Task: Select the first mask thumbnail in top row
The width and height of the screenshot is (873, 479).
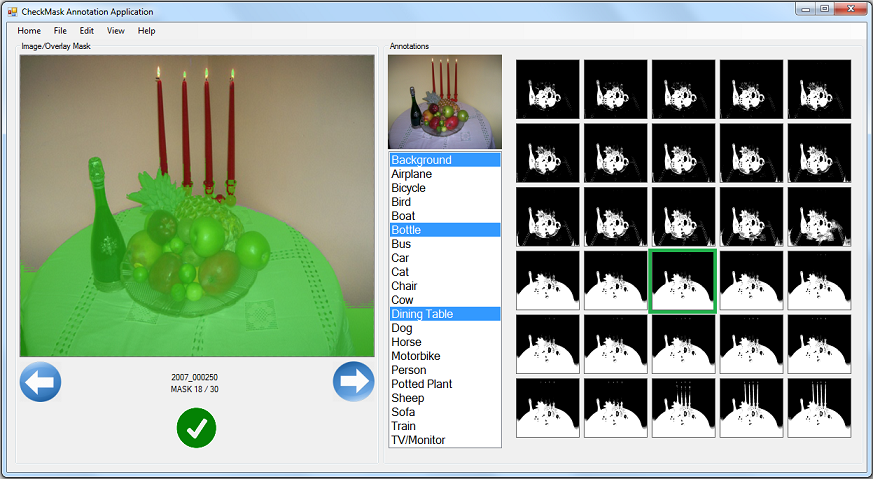Action: coord(547,89)
